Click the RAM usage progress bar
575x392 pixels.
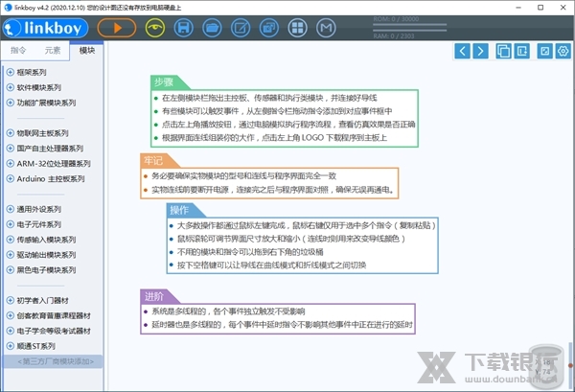click(x=409, y=31)
